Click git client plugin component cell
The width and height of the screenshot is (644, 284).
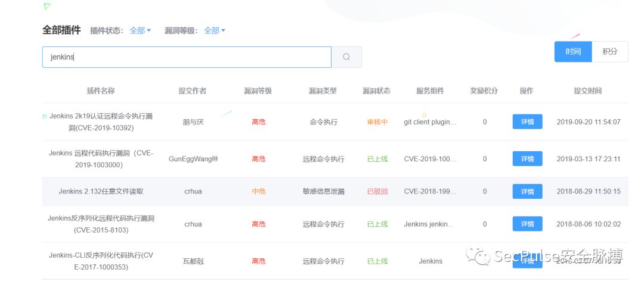(431, 122)
